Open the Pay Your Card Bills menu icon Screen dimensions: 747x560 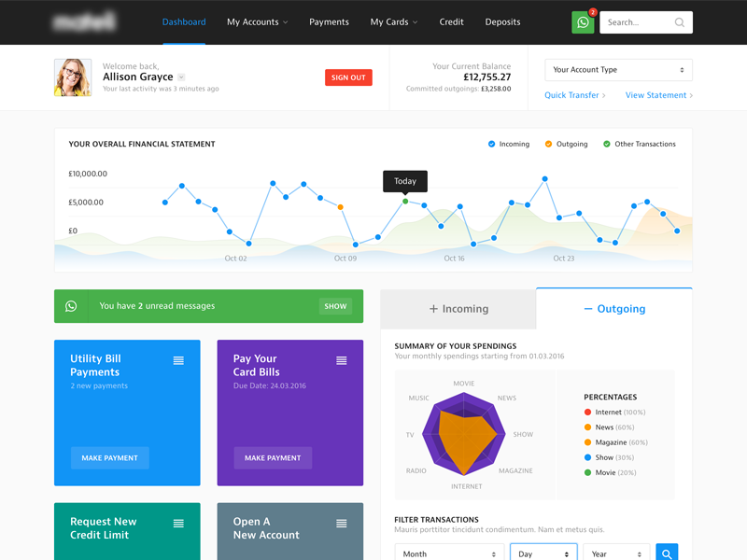(342, 360)
